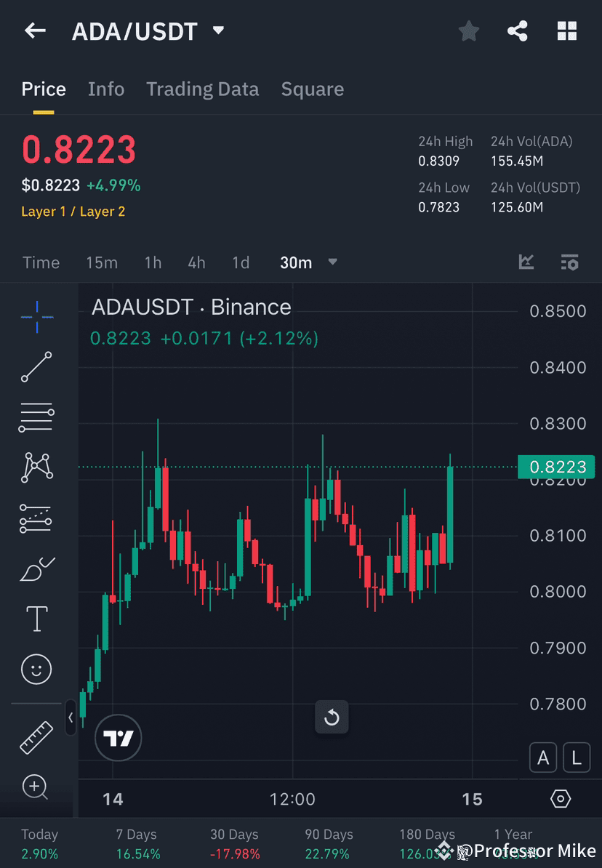
Task: Collapse the drawing tools sidebar chevron
Action: [x=71, y=718]
